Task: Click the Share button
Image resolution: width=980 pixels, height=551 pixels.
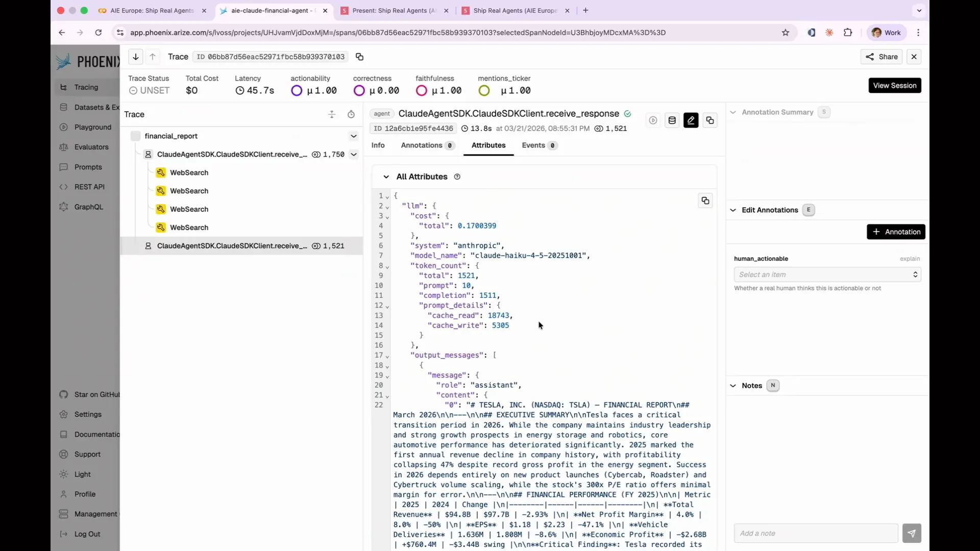Action: click(881, 57)
